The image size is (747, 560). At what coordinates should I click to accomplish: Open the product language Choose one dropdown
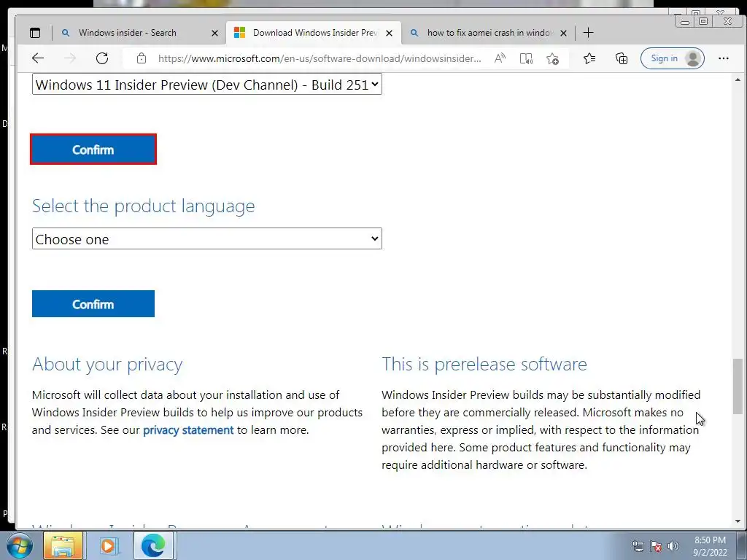[206, 238]
